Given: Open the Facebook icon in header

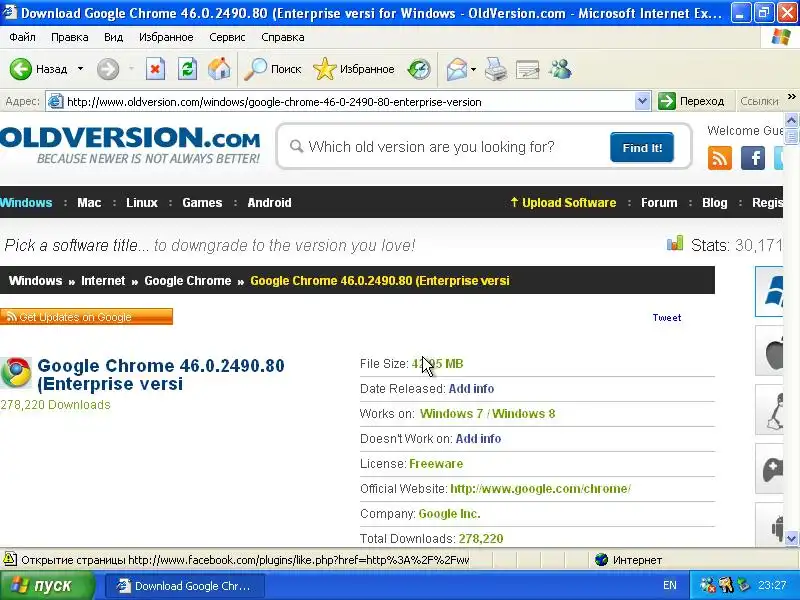Looking at the screenshot, I should tap(753, 158).
